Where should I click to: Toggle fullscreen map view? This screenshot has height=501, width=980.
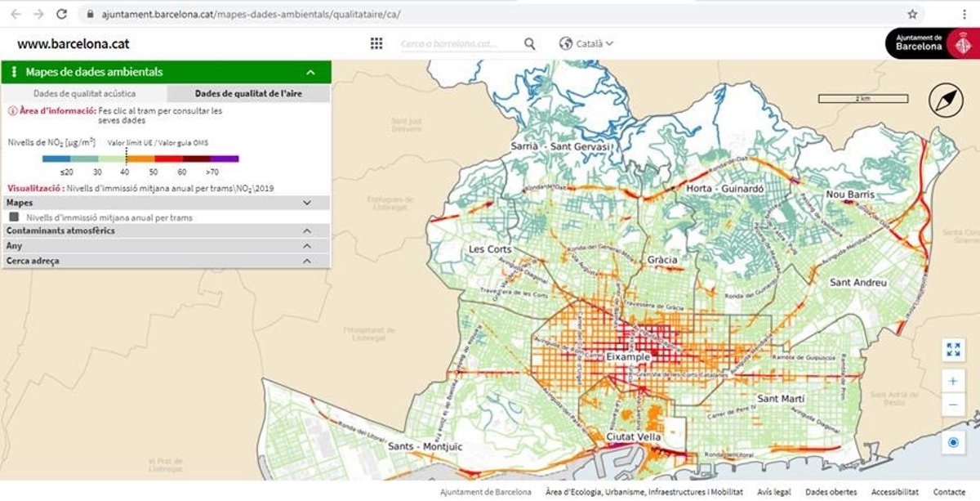coord(952,350)
